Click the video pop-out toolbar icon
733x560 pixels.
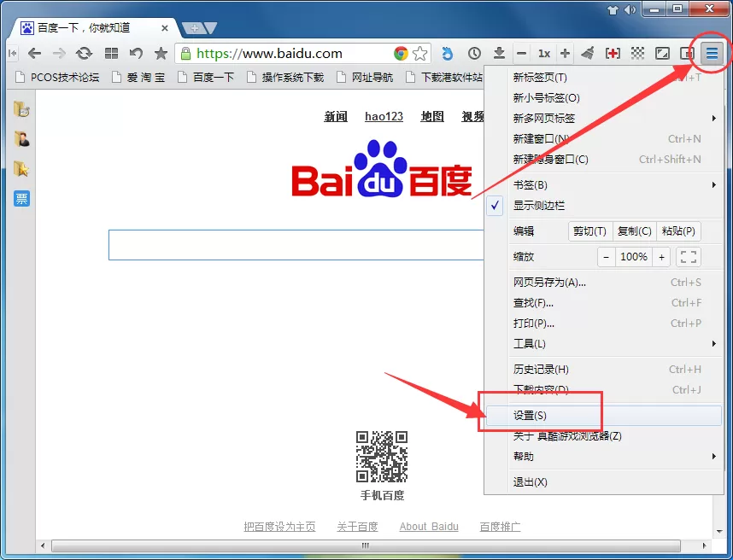[686, 54]
